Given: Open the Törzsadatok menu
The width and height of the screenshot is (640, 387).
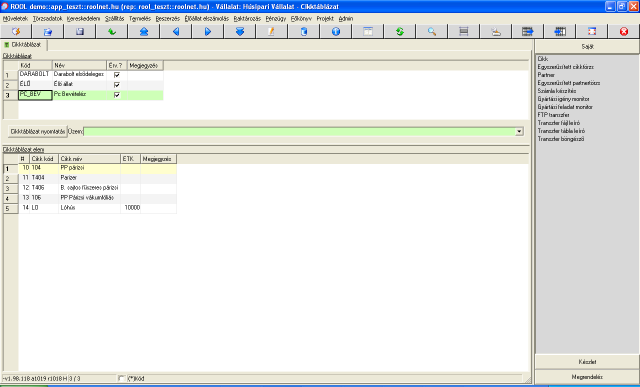Looking at the screenshot, I should [x=47, y=19].
